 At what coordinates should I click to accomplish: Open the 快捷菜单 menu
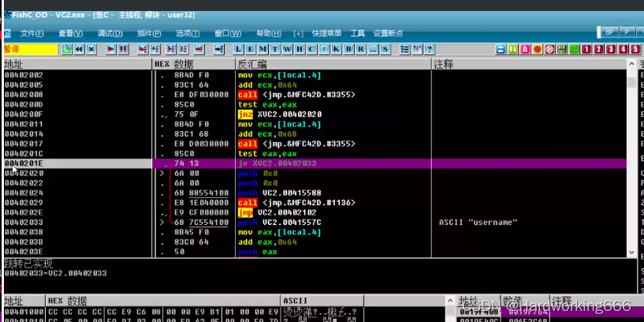[326, 33]
